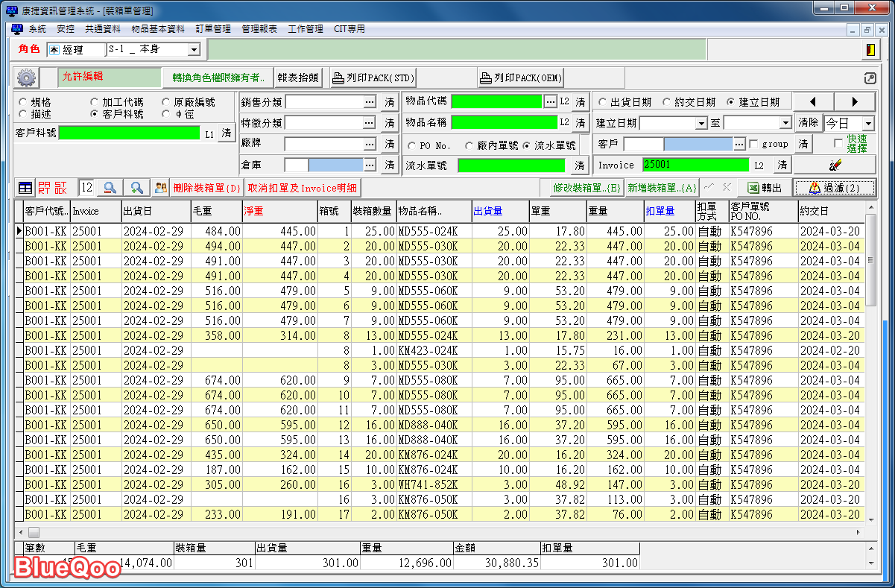
Task: Open the 訂單管理 menu
Action: pyautogui.click(x=213, y=29)
